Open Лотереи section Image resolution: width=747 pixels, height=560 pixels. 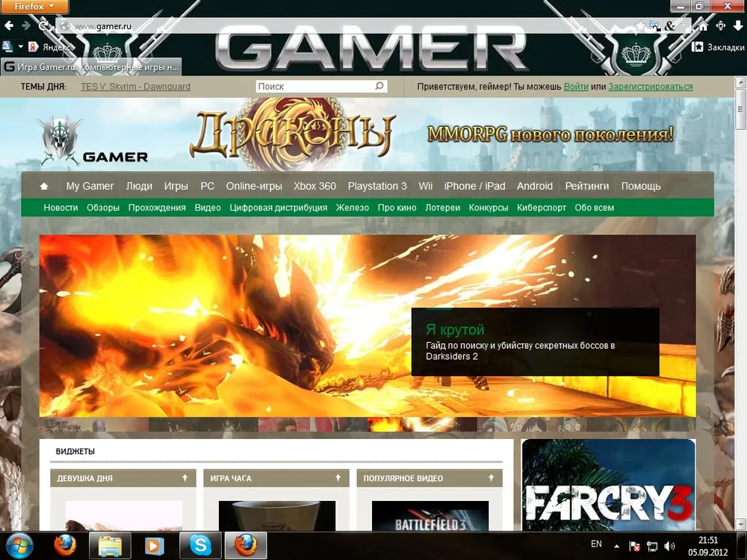442,208
